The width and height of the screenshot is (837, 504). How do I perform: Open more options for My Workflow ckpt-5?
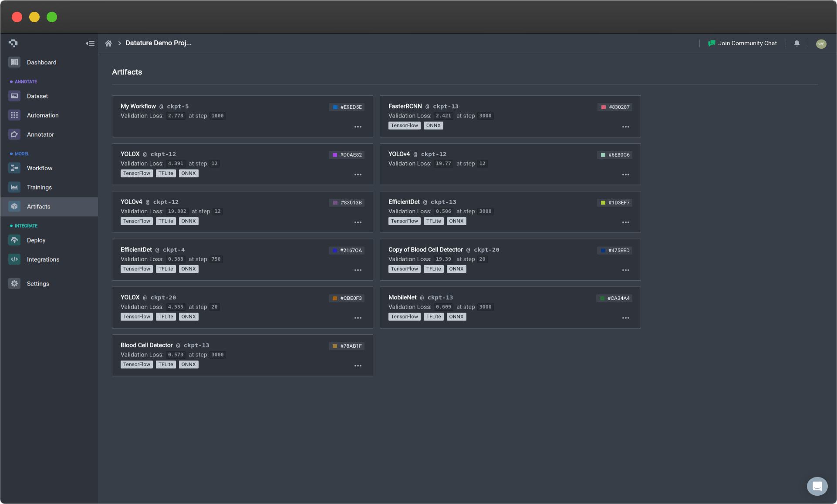tap(358, 127)
